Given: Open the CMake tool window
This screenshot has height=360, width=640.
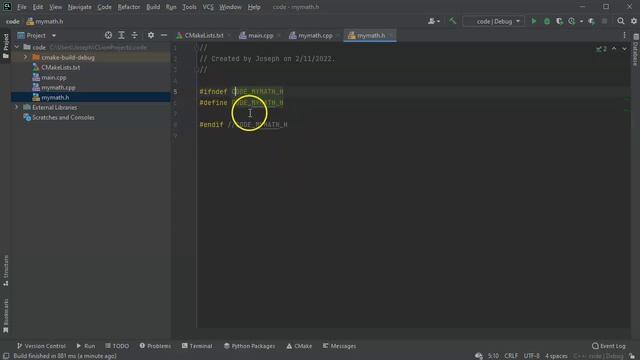Looking at the screenshot, I should (299, 346).
